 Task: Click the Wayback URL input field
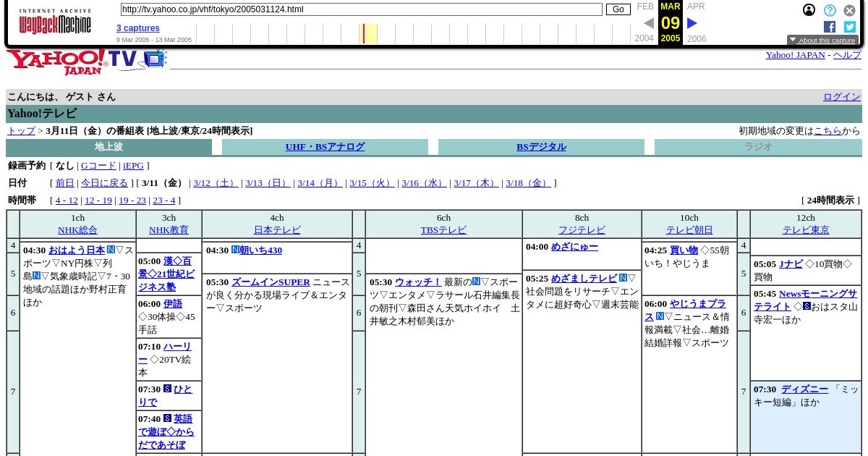pyautogui.click(x=361, y=9)
